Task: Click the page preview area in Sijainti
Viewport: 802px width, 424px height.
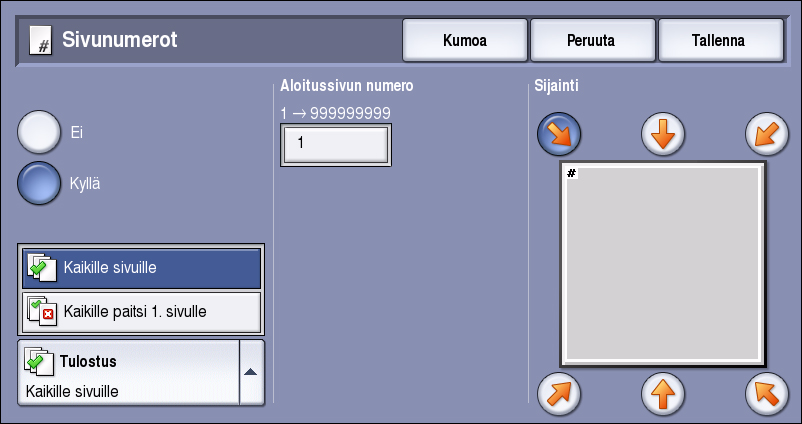Action: (662, 266)
